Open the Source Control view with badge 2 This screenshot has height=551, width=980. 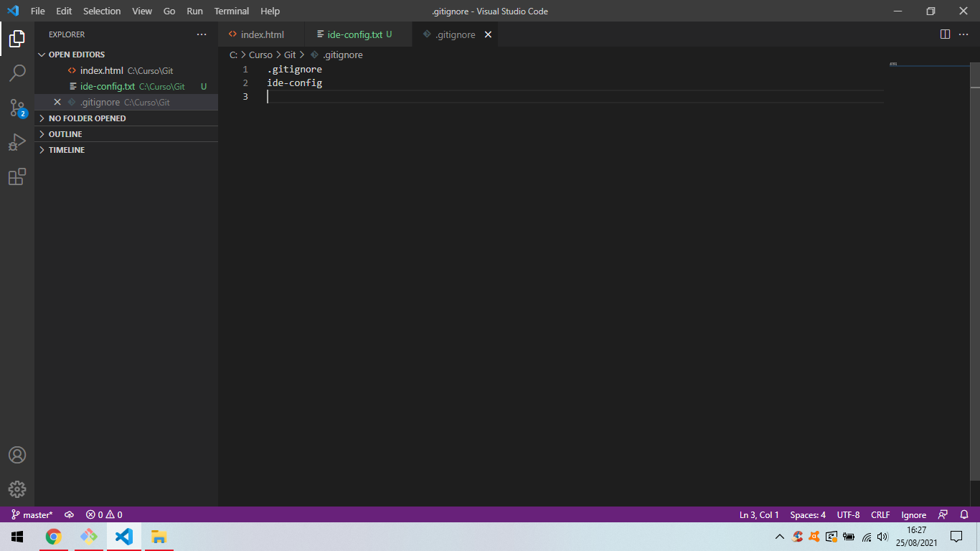point(17,108)
